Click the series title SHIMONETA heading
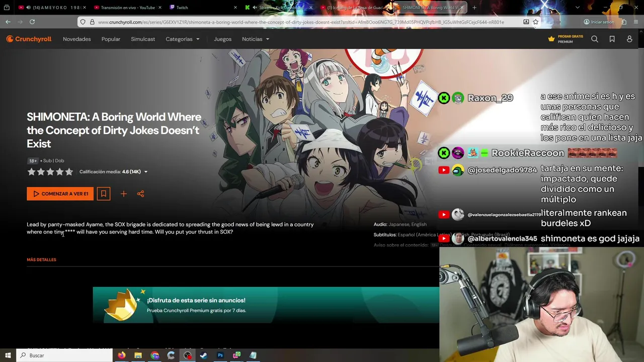The width and height of the screenshot is (644, 362). (x=114, y=130)
